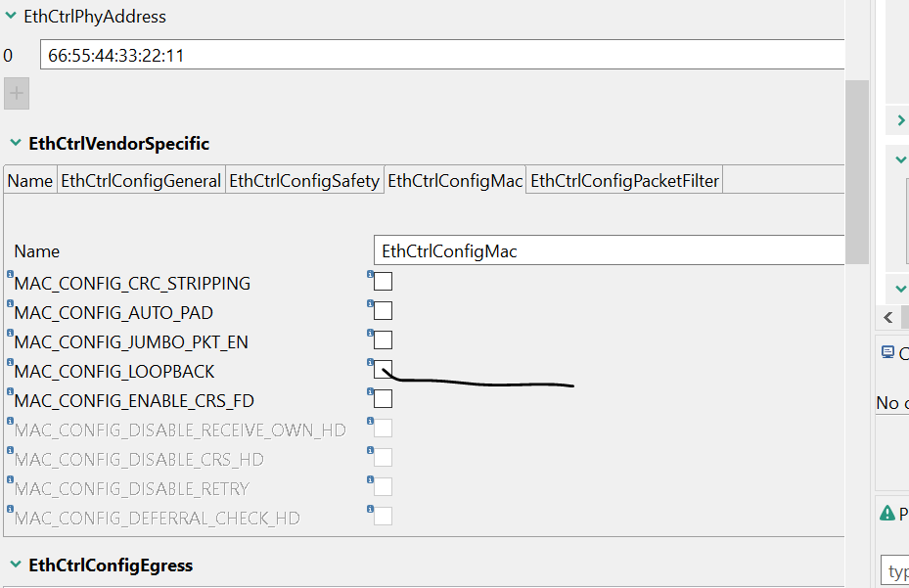The height and width of the screenshot is (588, 909).
Task: Expand the EthCtrlConfigEgress section
Action: pos(14,565)
